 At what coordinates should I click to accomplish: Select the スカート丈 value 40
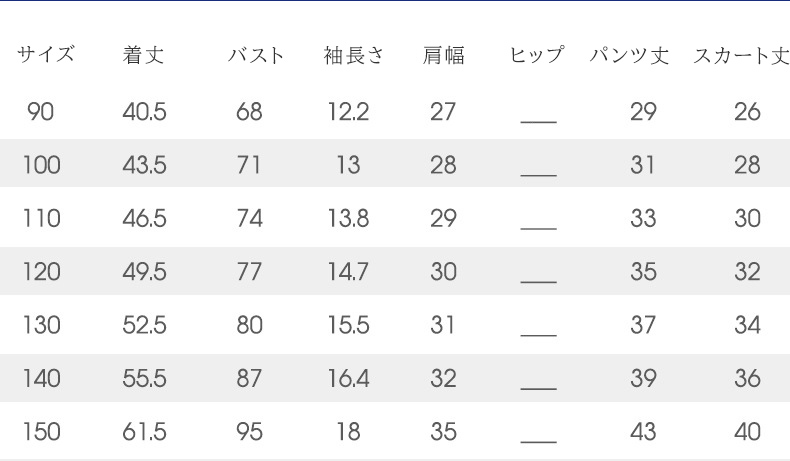(747, 432)
